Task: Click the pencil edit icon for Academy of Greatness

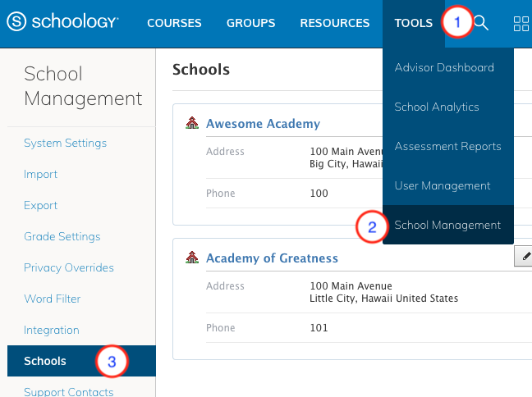Action: point(524,257)
